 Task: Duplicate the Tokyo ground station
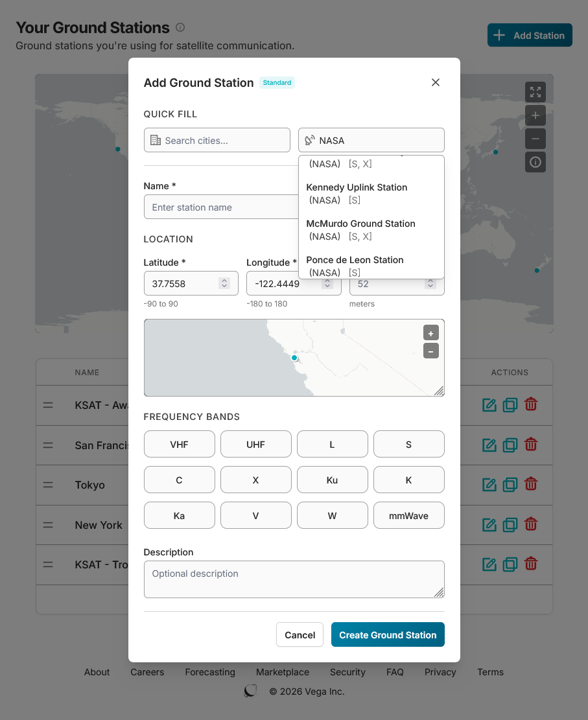point(510,485)
